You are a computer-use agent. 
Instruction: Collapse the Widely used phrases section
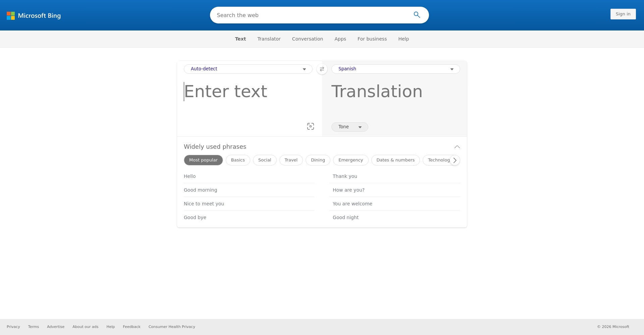point(457,147)
